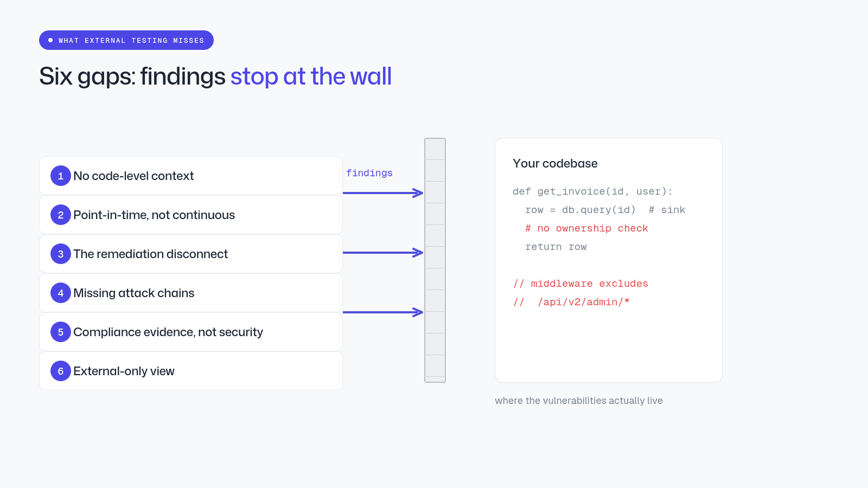
Task: Choose the 'Missing attack chains' row
Action: 191,293
